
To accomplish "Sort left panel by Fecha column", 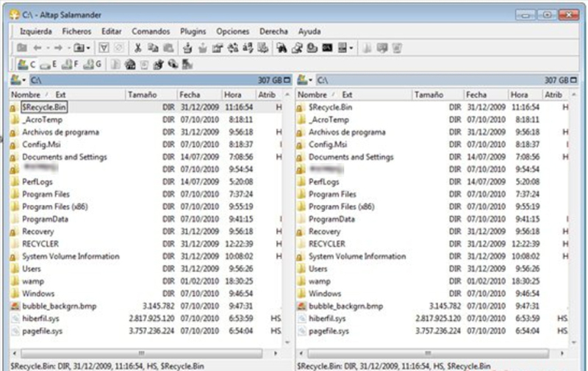I will (199, 95).
